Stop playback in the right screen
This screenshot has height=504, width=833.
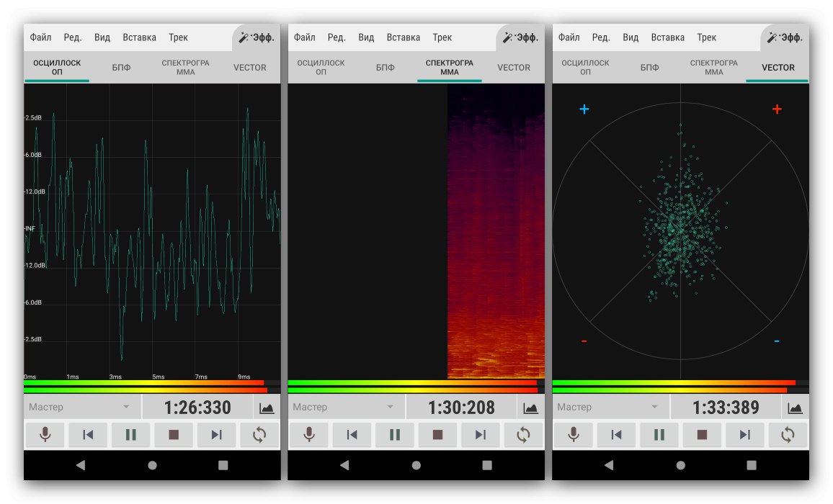pyautogui.click(x=702, y=435)
